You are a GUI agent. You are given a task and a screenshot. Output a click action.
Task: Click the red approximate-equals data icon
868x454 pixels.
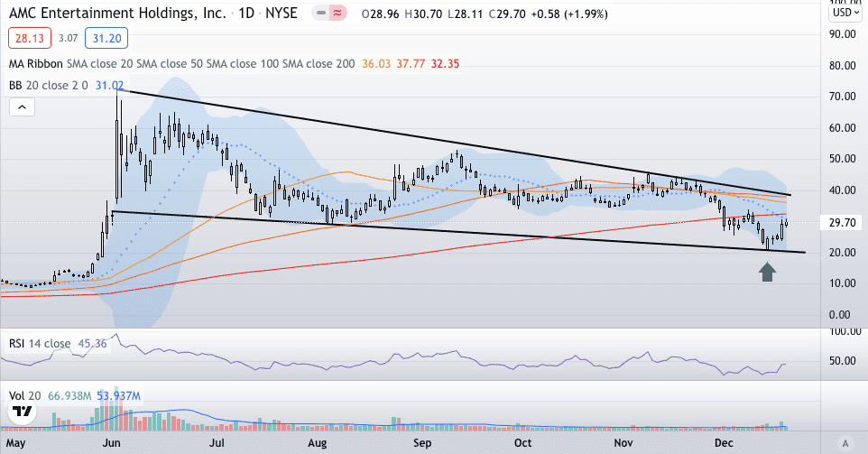pyautogui.click(x=337, y=14)
